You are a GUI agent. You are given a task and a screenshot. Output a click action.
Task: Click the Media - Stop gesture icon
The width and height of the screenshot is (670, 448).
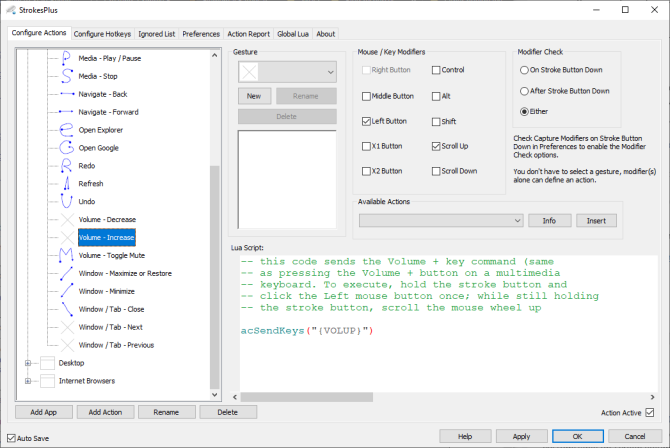pyautogui.click(x=66, y=76)
